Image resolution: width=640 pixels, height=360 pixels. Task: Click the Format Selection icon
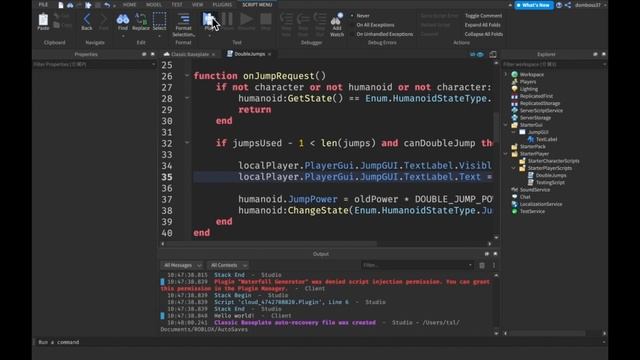184,19
